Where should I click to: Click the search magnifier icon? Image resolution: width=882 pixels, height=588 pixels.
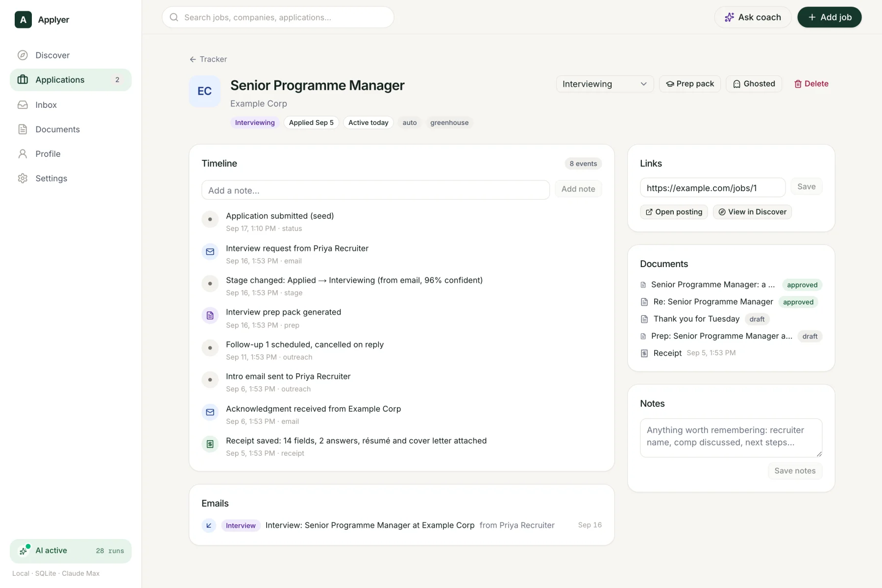[174, 17]
